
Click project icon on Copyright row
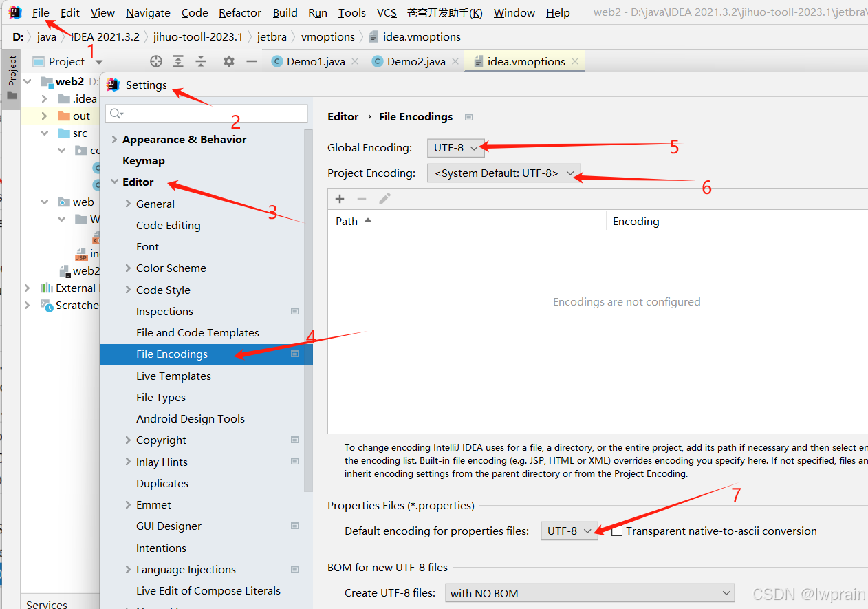click(x=295, y=440)
